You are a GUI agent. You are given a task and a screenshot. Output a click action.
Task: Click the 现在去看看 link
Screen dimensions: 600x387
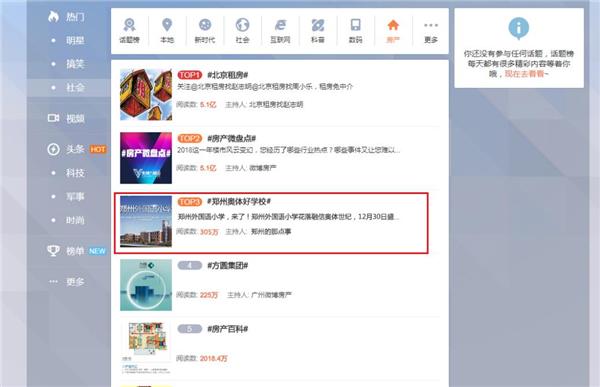coord(524,74)
